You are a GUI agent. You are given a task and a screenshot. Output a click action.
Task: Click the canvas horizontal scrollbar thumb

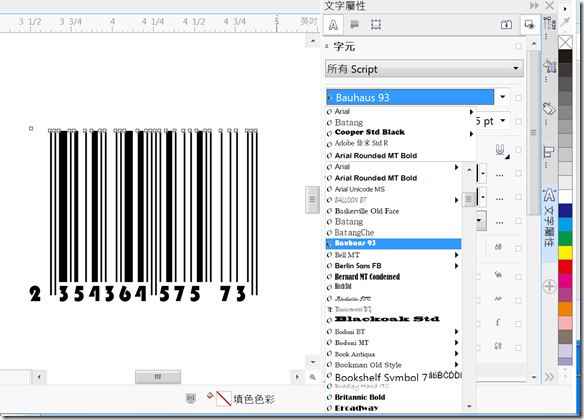coord(158,377)
